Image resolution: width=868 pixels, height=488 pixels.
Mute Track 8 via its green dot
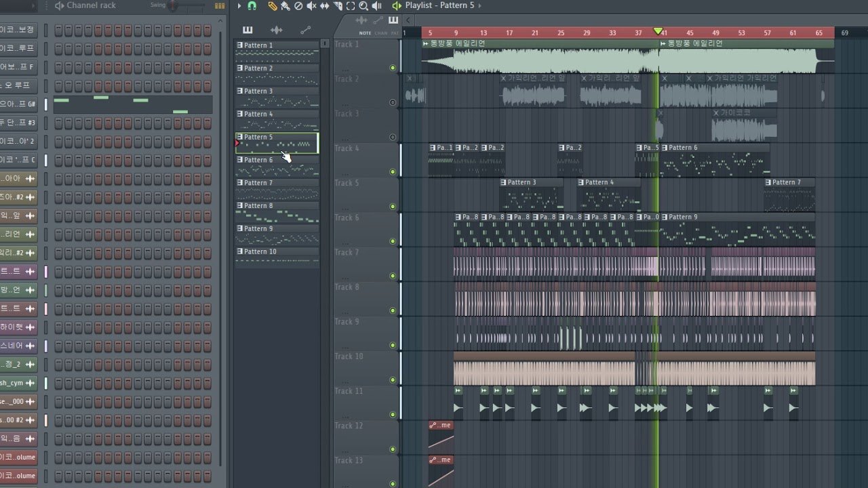(x=393, y=310)
